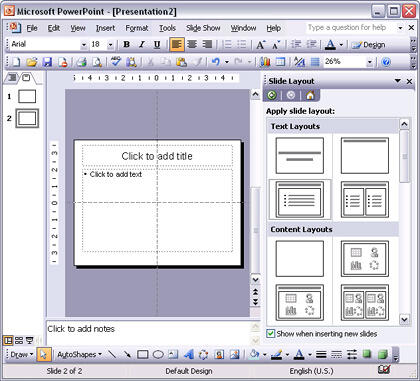Click the drawing toolbar Font Color icon
Screen dimensions: 420x381
point(299,354)
